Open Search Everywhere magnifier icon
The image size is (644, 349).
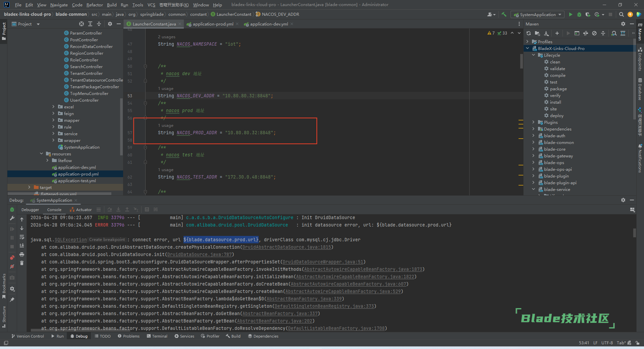coord(621,14)
